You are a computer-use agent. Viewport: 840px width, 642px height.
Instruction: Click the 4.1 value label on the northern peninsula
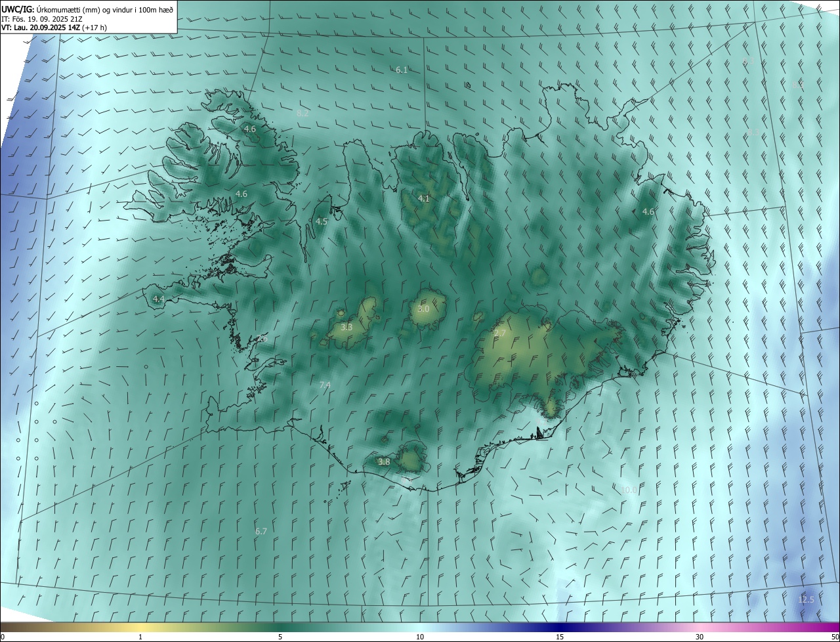[423, 198]
